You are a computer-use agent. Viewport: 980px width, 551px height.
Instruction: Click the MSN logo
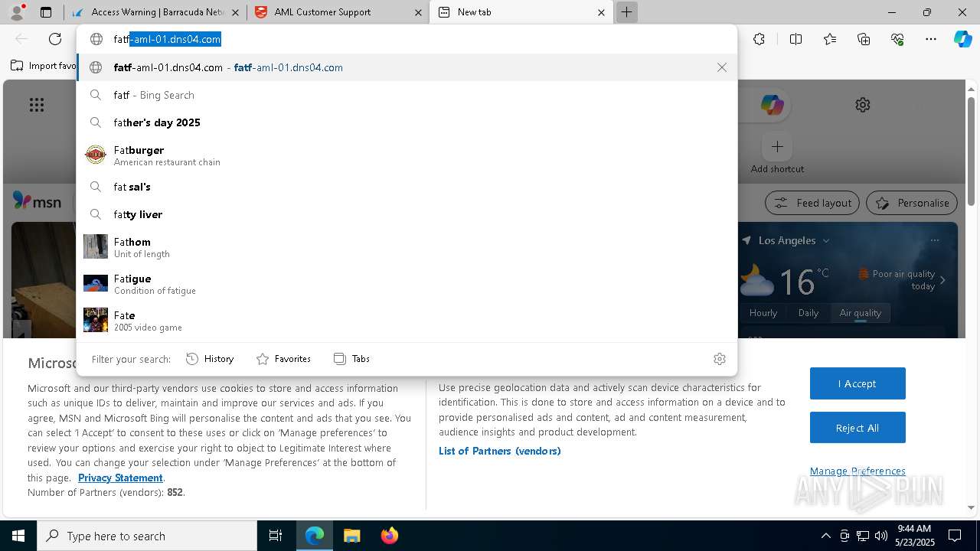pyautogui.click(x=37, y=202)
